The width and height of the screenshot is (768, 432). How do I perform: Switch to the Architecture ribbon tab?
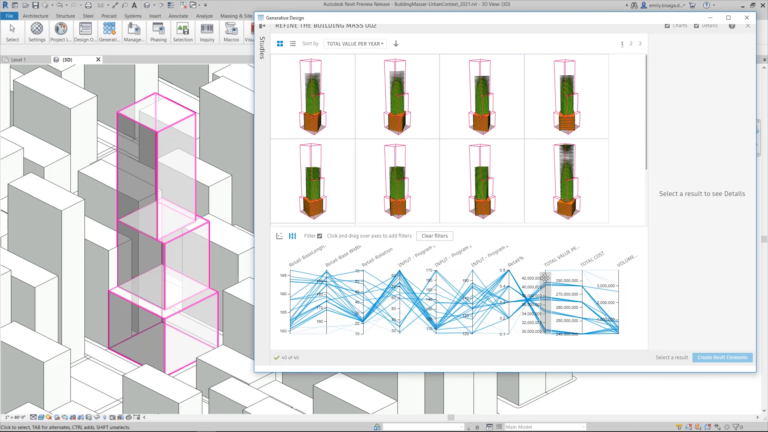click(x=35, y=16)
